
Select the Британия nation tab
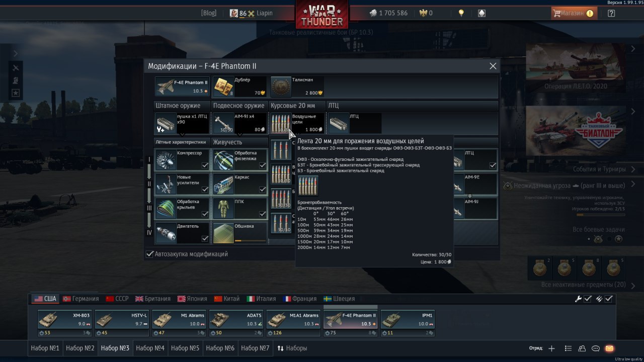(x=153, y=299)
